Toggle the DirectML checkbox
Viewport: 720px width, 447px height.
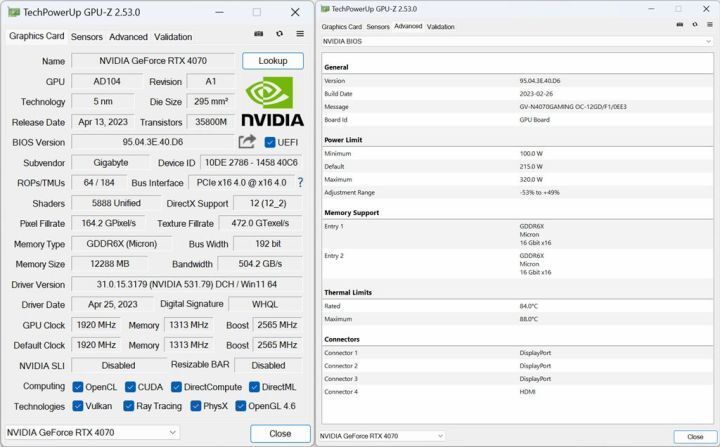(254, 387)
